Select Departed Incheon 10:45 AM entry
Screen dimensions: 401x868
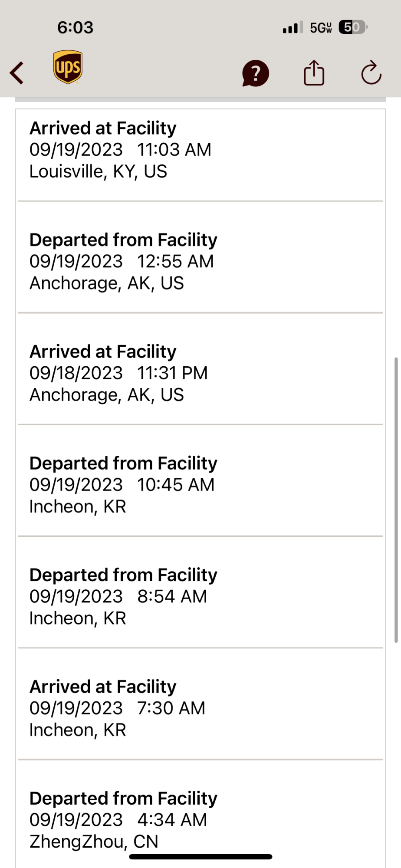coord(200,484)
